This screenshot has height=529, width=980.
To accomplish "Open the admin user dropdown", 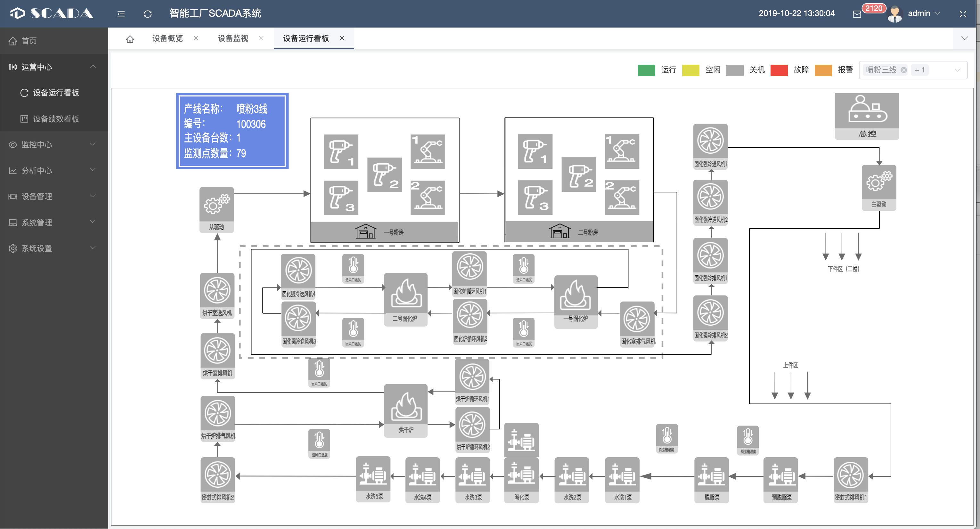I will click(x=923, y=14).
